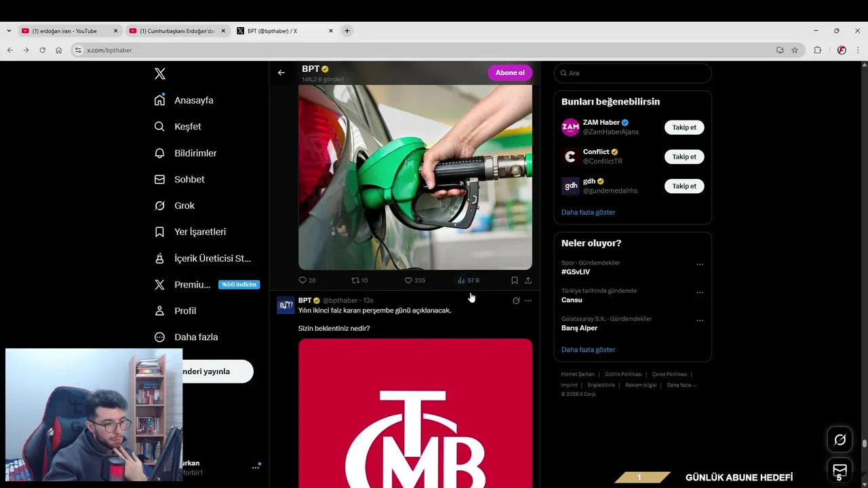Click Daha fazla göster under suggestions
The height and width of the screenshot is (488, 868).
(588, 212)
